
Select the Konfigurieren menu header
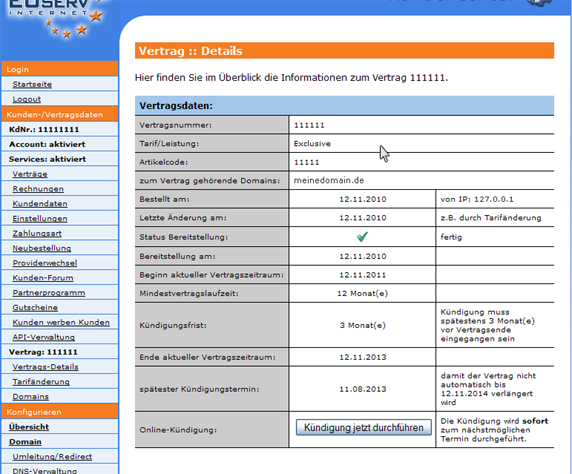(x=60, y=412)
